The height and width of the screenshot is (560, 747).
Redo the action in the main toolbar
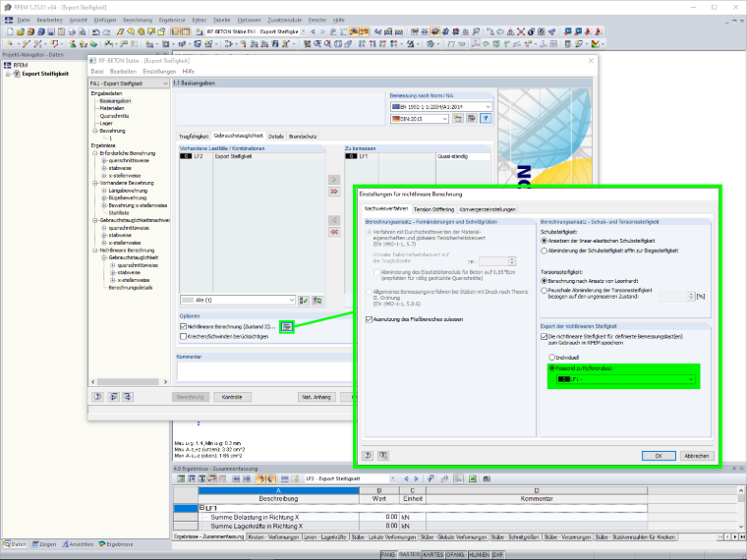coord(106,31)
